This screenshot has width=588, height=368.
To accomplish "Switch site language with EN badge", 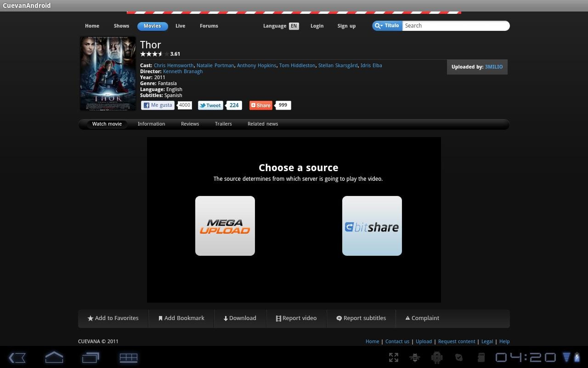I will point(294,26).
